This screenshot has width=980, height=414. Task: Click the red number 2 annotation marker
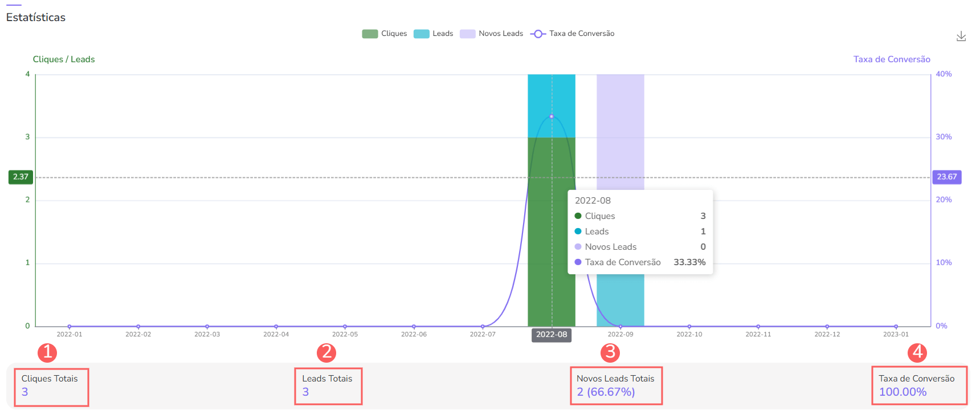click(326, 352)
